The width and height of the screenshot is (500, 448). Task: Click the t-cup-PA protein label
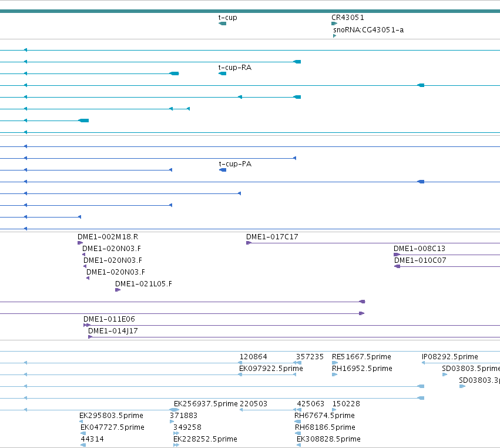coord(235,163)
